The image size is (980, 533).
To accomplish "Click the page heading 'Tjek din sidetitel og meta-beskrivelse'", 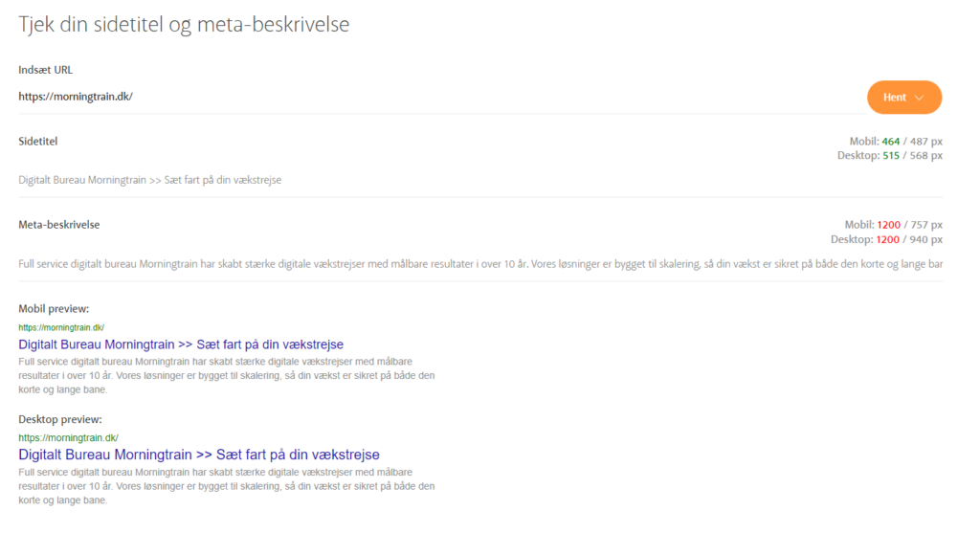I will point(184,24).
